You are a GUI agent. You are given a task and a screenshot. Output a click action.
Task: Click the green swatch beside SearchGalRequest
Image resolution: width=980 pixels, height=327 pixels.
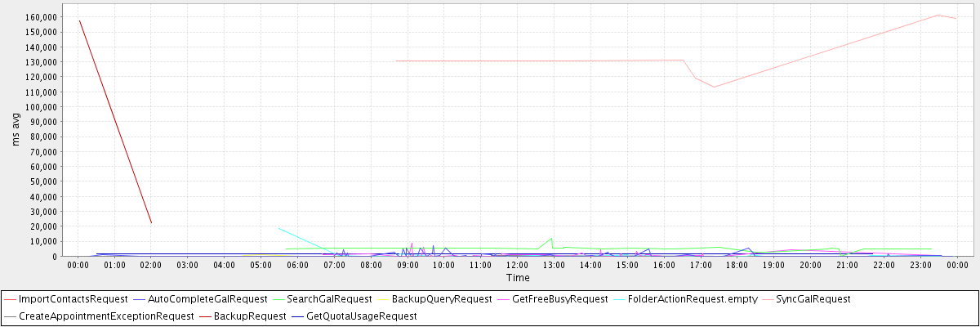[x=278, y=299]
